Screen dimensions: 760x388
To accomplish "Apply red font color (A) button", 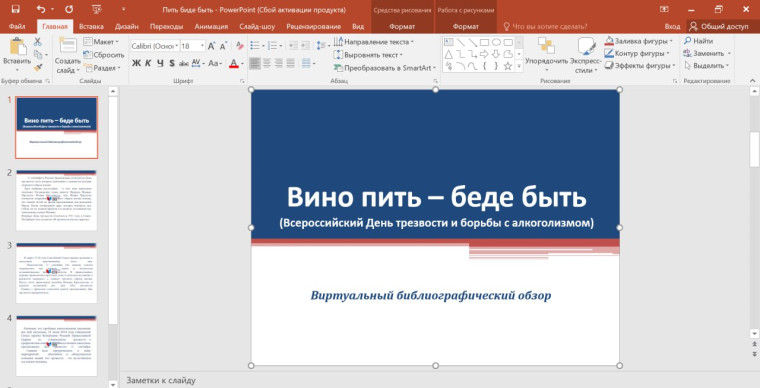I will click(x=234, y=63).
